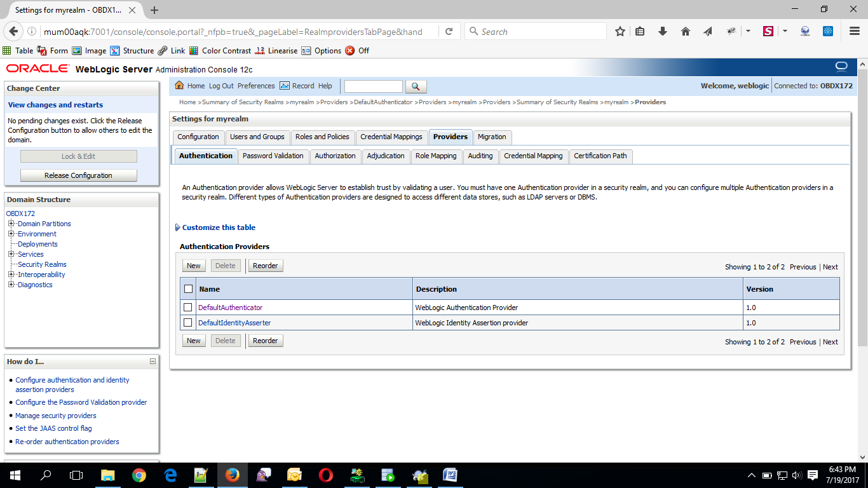Expand Diagnostics tree node
The image size is (868, 488).
click(11, 285)
